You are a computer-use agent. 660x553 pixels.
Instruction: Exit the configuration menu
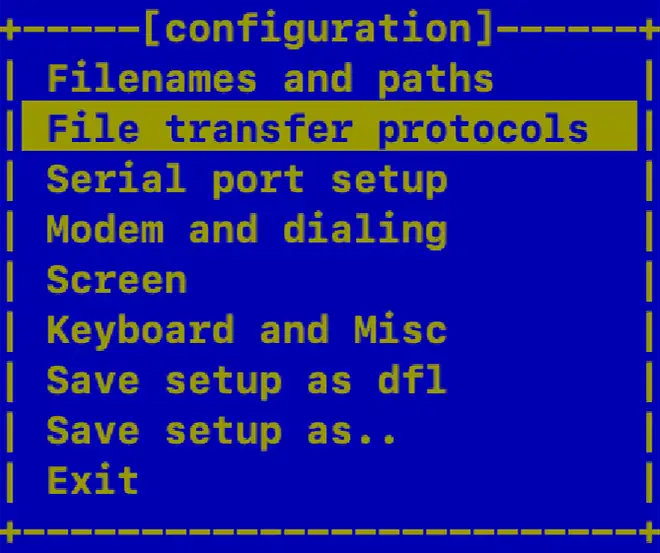tap(92, 481)
